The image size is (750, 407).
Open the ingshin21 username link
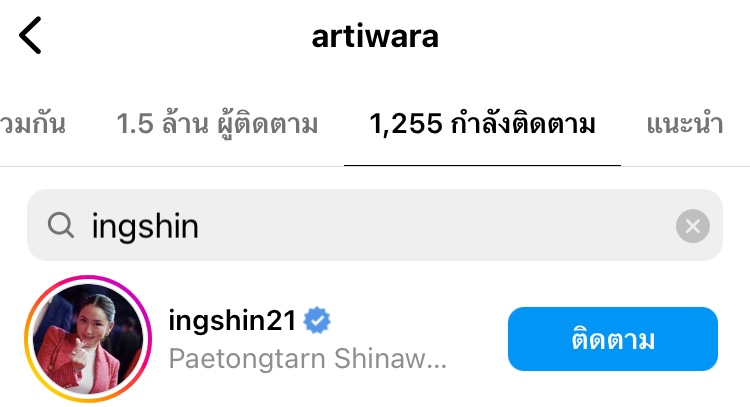(232, 320)
